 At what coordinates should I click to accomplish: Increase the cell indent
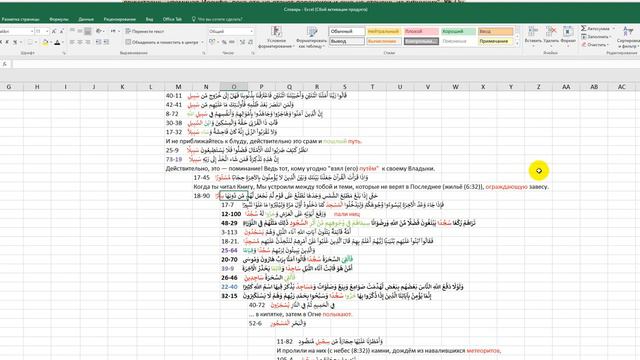coord(107,42)
